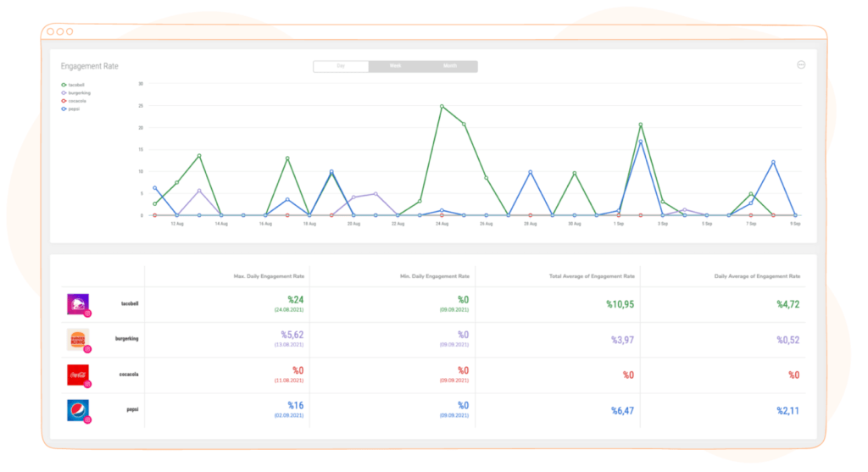Click pepsi peak point at 2 Sep
The width and height of the screenshot is (868, 472).
coord(641,142)
